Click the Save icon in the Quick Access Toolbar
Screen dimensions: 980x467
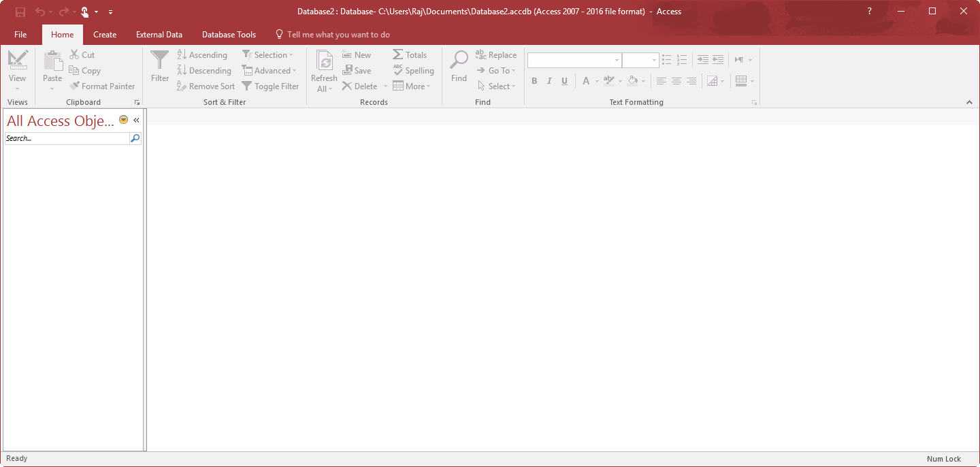[20, 12]
